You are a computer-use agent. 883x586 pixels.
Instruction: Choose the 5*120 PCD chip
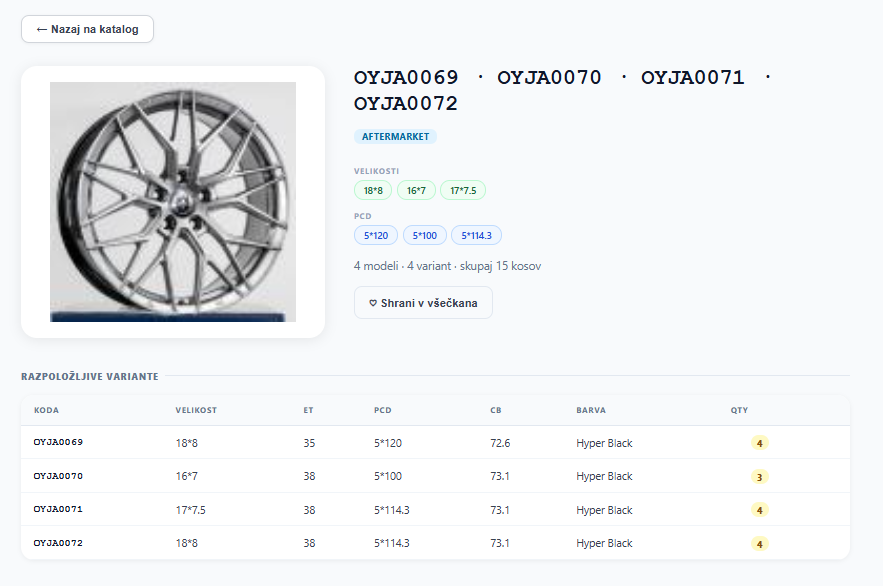tap(376, 235)
